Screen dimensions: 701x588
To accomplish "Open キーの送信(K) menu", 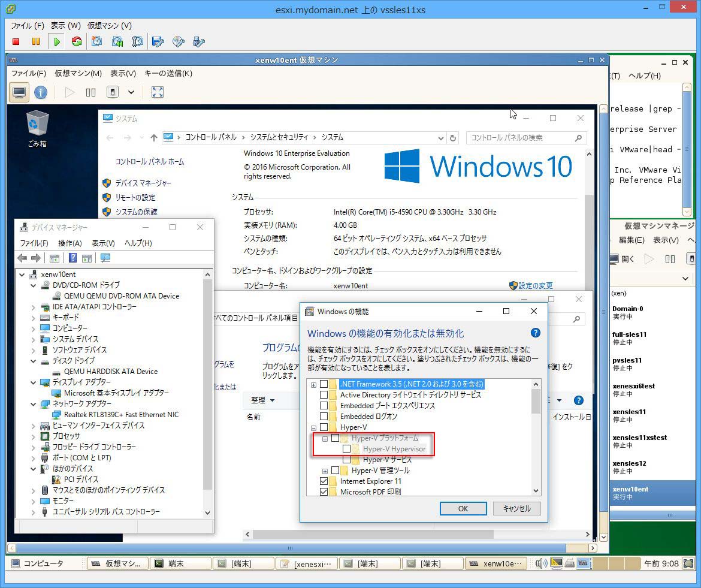I will [168, 73].
